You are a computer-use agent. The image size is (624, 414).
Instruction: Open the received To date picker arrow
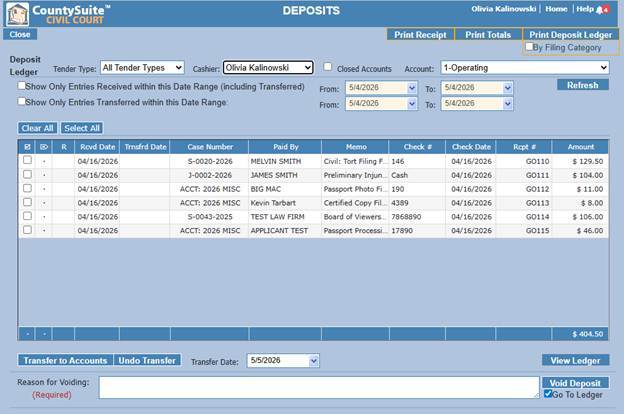point(507,88)
